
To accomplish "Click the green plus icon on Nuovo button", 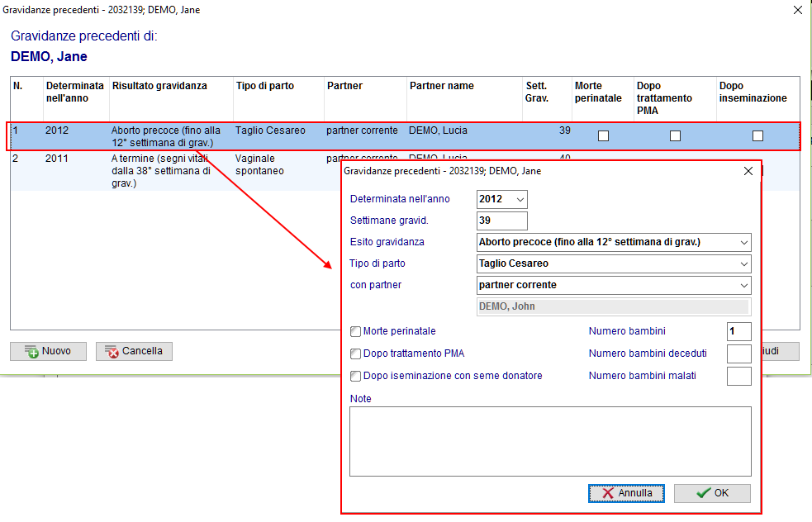I will 34,354.
